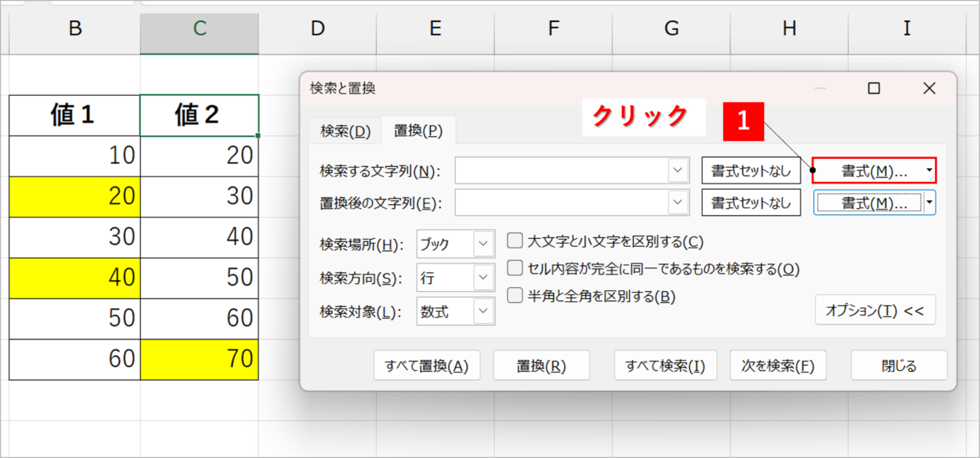
Task: Switch to the 検索(D) tab
Action: pyautogui.click(x=345, y=131)
